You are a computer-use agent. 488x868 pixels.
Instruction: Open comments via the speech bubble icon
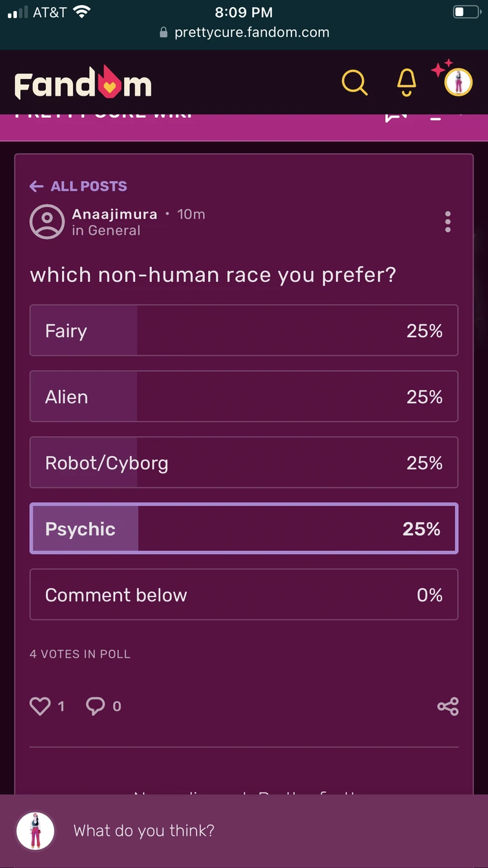click(x=96, y=706)
